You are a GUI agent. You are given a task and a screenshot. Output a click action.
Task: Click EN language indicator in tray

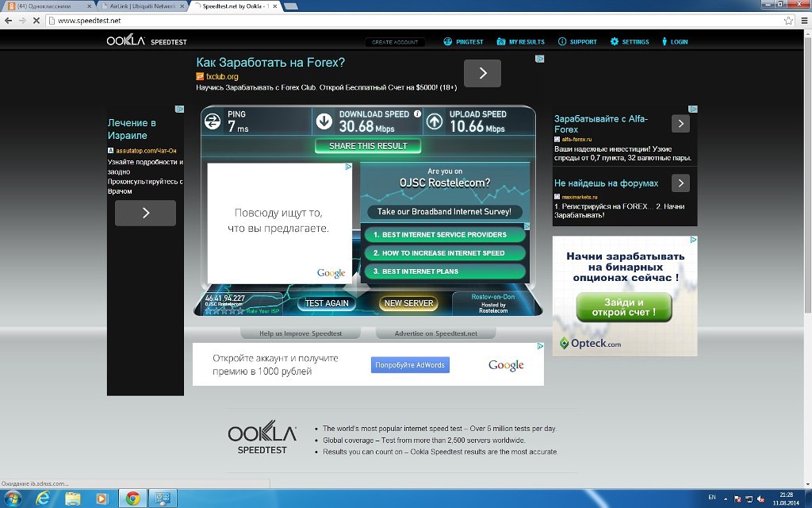[712, 497]
